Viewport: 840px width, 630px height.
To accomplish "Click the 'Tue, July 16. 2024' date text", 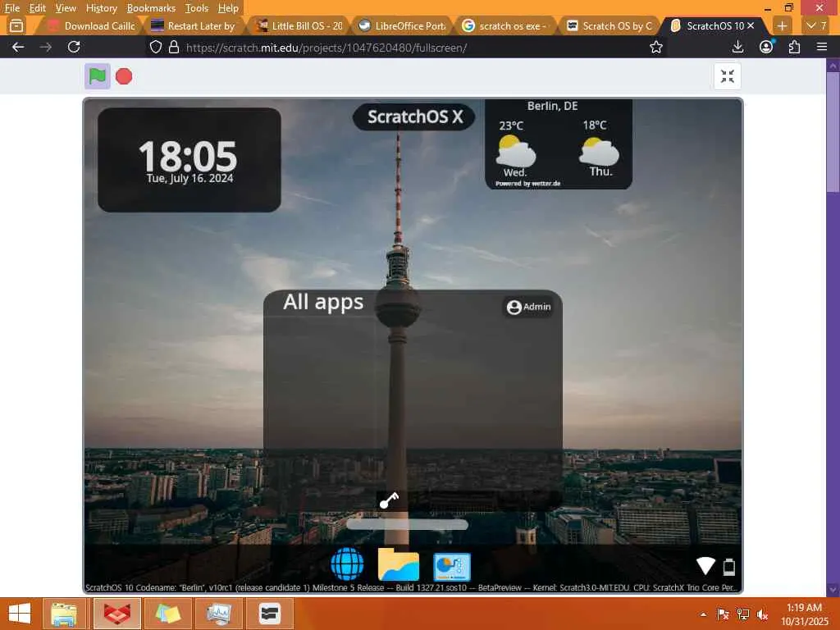I will click(189, 178).
